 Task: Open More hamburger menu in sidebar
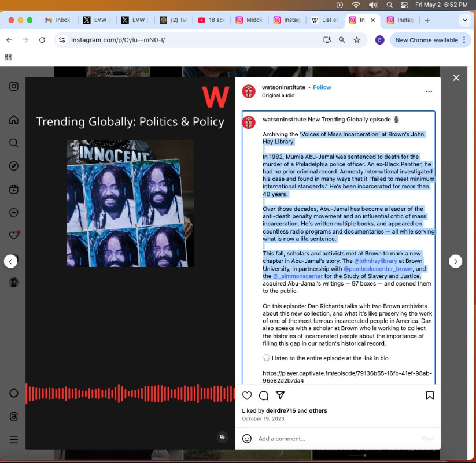point(14,440)
